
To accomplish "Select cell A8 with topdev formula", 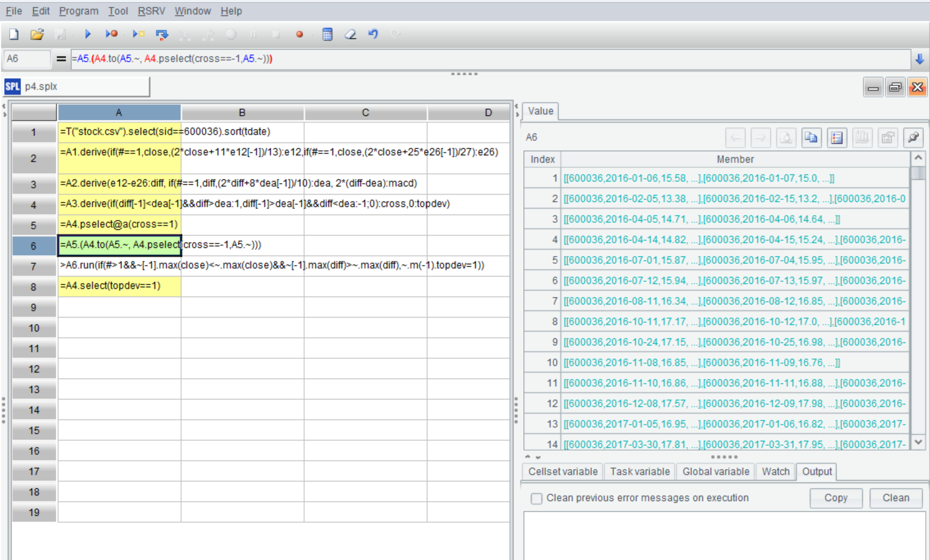I will pyautogui.click(x=119, y=286).
